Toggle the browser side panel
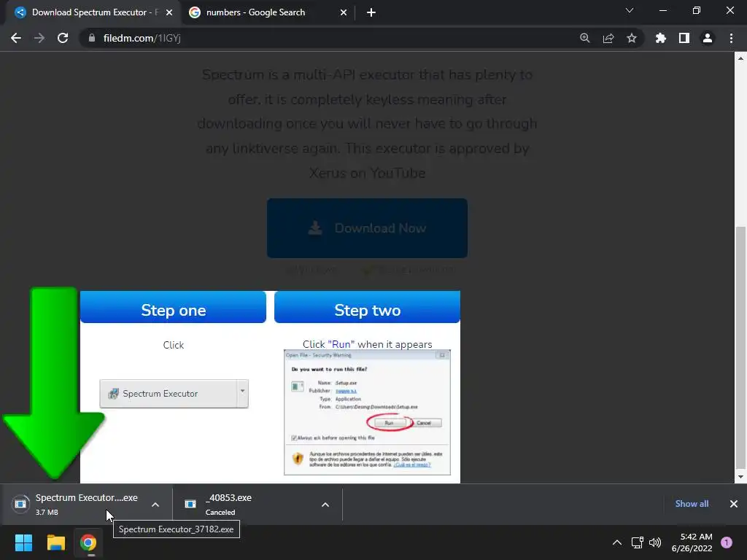 [684, 38]
